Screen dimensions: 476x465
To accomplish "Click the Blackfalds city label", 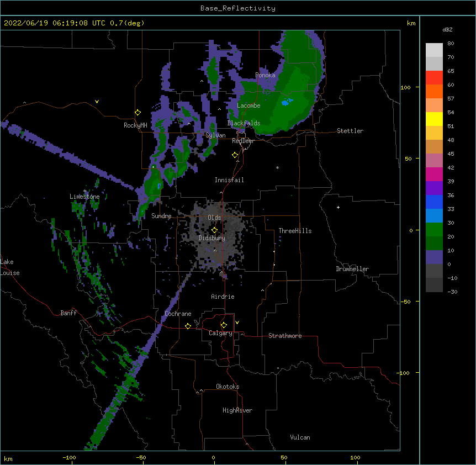I will (x=244, y=123).
